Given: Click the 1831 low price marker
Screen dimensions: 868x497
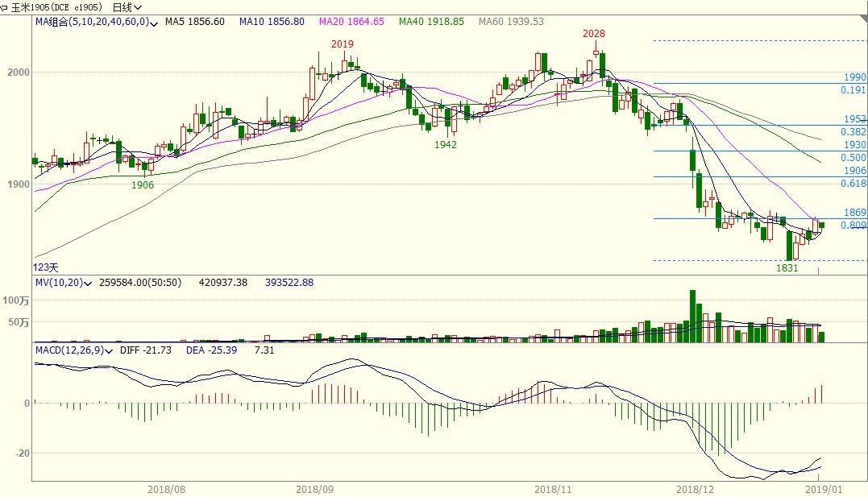Looking at the screenshot, I should (787, 268).
